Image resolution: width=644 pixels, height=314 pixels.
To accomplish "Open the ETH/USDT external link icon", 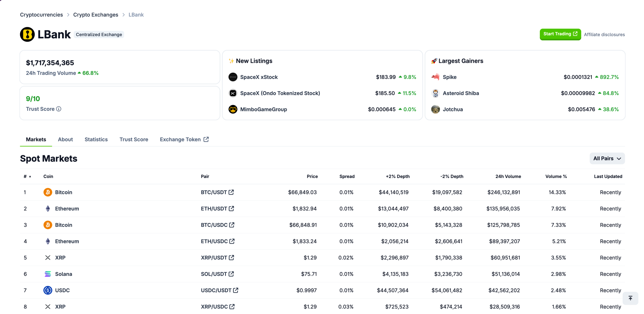I will [231, 209].
